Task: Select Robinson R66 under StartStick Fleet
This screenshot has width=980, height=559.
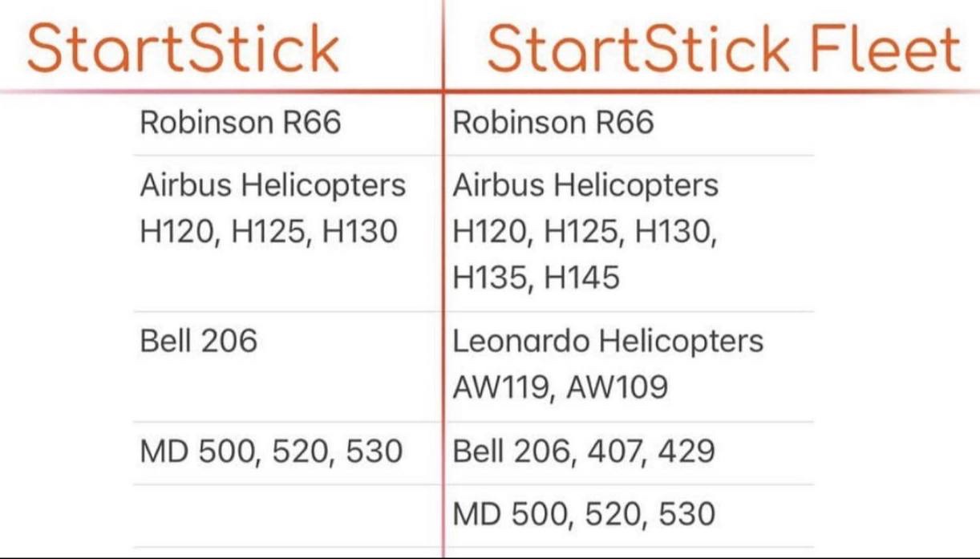Action: click(x=553, y=123)
